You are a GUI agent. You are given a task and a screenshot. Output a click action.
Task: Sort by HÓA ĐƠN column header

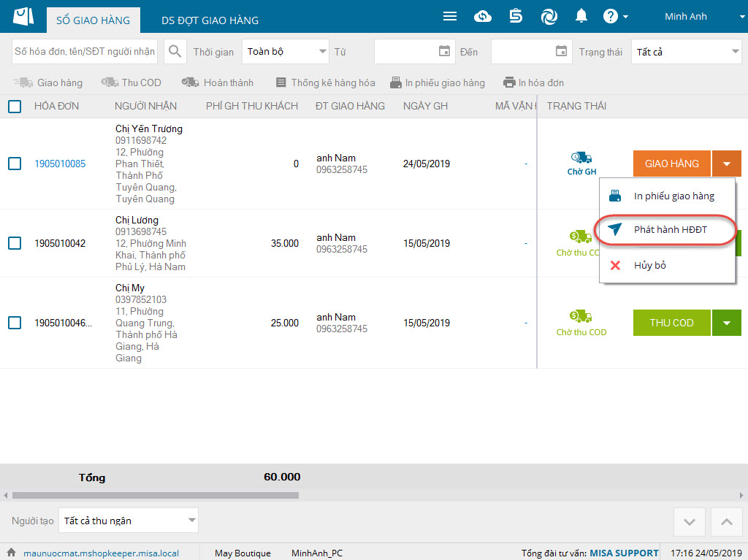coord(57,106)
